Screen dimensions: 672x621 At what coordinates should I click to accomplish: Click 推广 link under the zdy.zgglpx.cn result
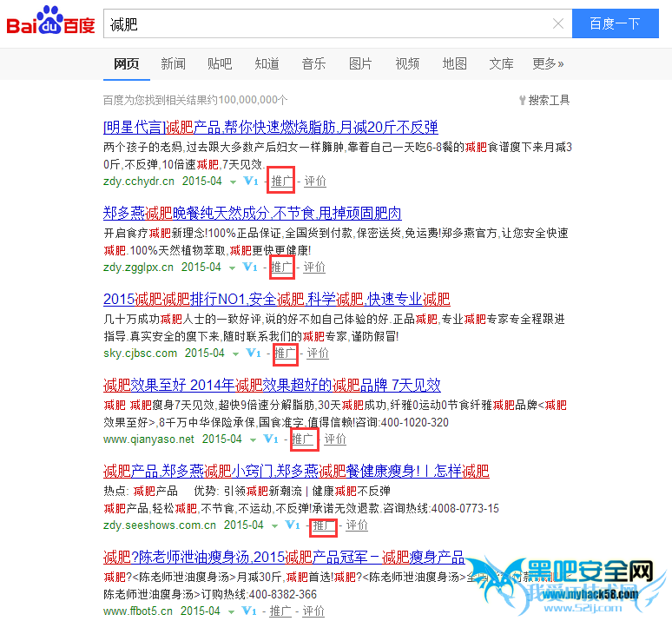tap(281, 267)
